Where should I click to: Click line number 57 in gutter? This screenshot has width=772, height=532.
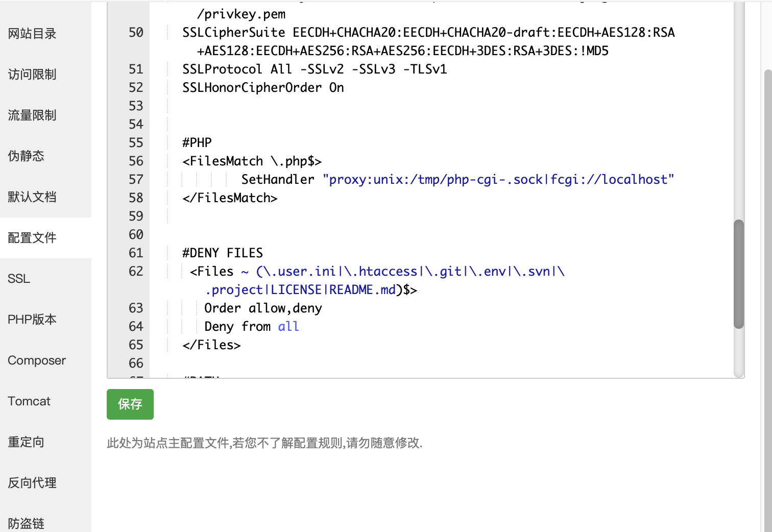coord(136,180)
